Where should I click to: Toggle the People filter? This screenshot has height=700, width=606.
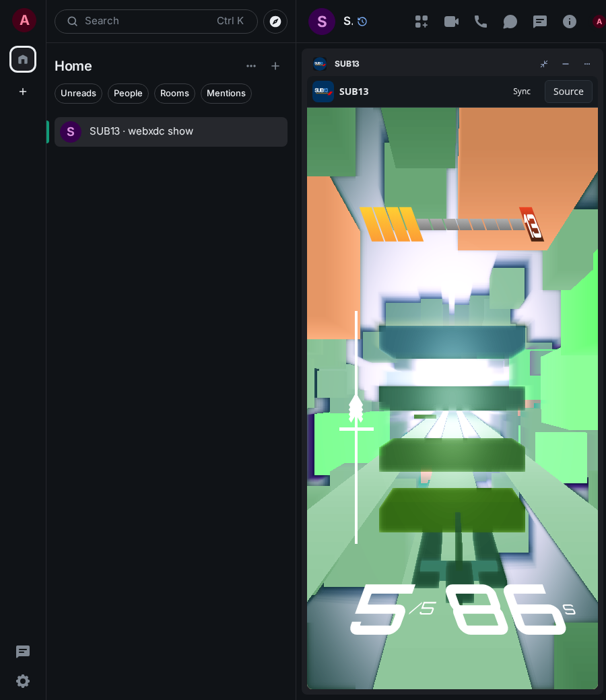(x=128, y=94)
